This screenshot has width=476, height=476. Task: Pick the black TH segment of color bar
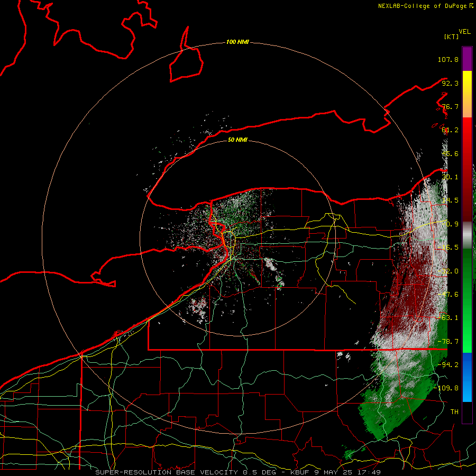coord(467,412)
